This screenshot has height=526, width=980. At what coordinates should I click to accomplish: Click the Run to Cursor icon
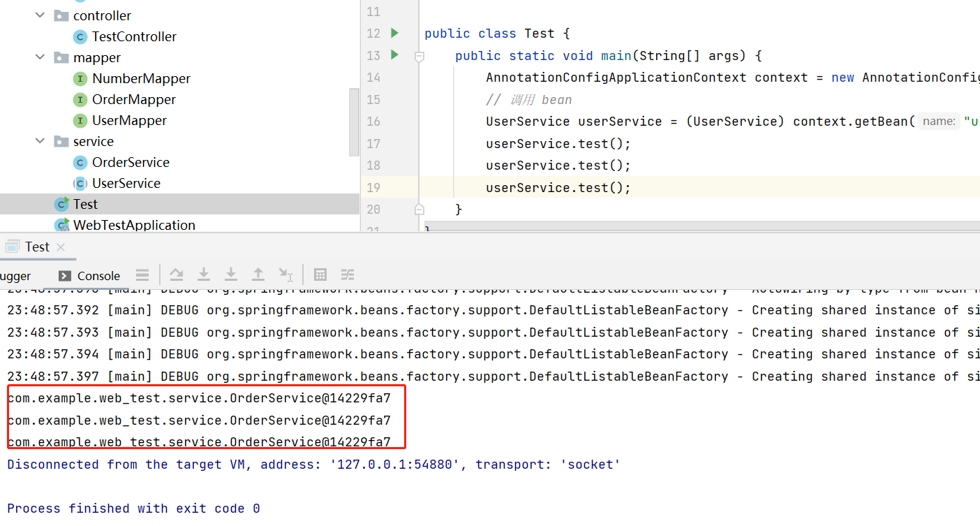(x=285, y=275)
